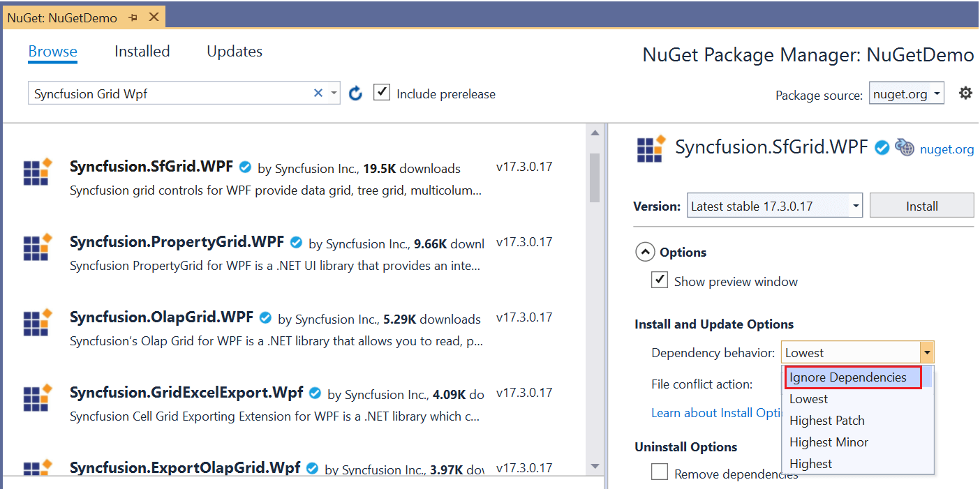Switch to the Updates tab
The height and width of the screenshot is (489, 980).
(234, 51)
